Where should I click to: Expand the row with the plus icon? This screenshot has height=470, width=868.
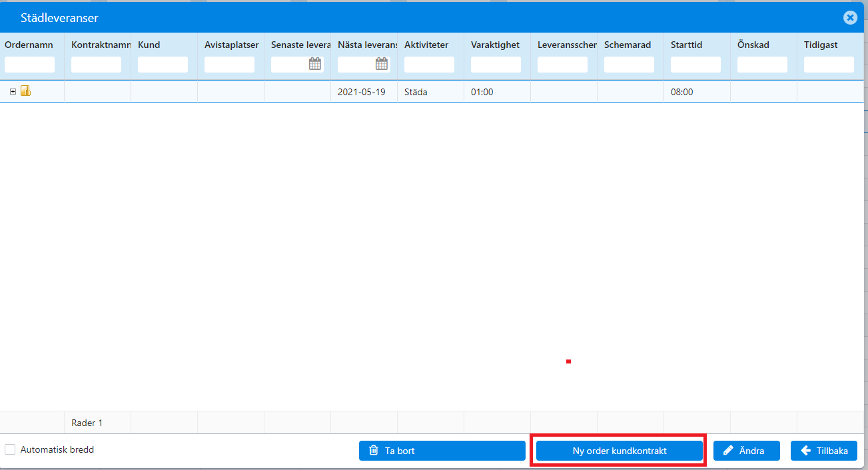tap(13, 91)
